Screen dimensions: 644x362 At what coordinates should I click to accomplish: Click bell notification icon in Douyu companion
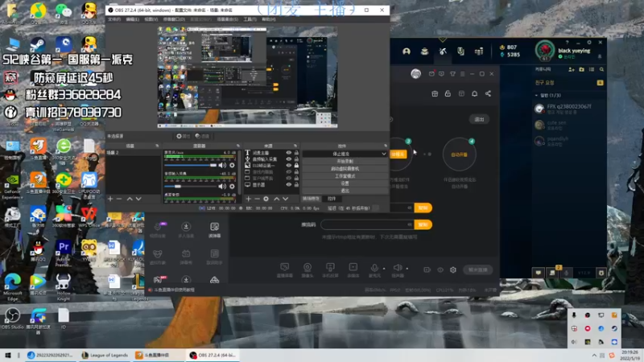tap(474, 93)
